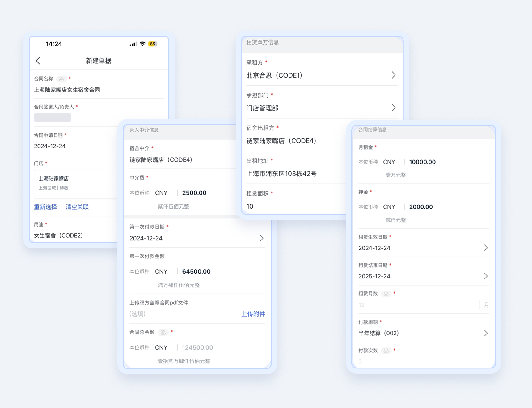532x408 pixels.
Task: Click the calculator icon beside 租赁月数
Action: point(386,294)
